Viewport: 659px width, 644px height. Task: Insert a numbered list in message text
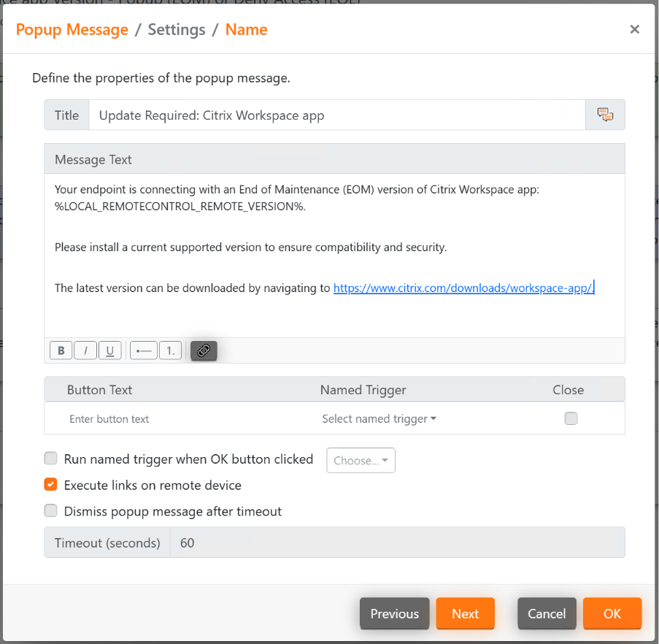pyautogui.click(x=170, y=350)
